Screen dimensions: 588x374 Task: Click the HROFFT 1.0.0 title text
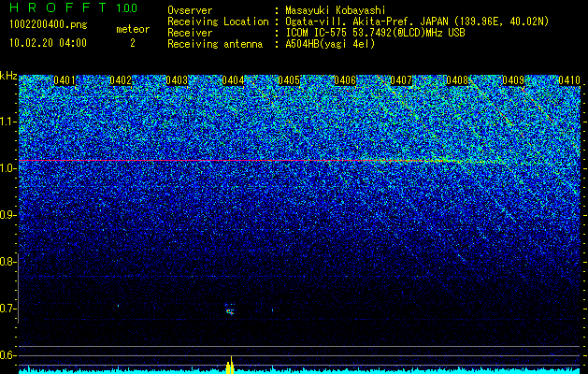click(74, 7)
